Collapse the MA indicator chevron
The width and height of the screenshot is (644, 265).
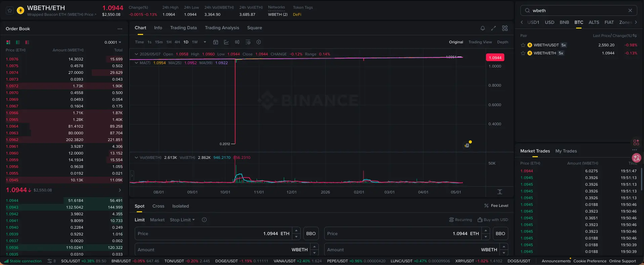pos(136,63)
